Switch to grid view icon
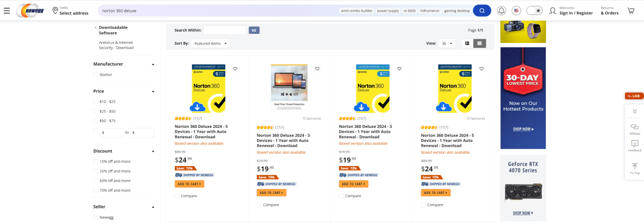This screenshot has width=644, height=224. click(480, 43)
